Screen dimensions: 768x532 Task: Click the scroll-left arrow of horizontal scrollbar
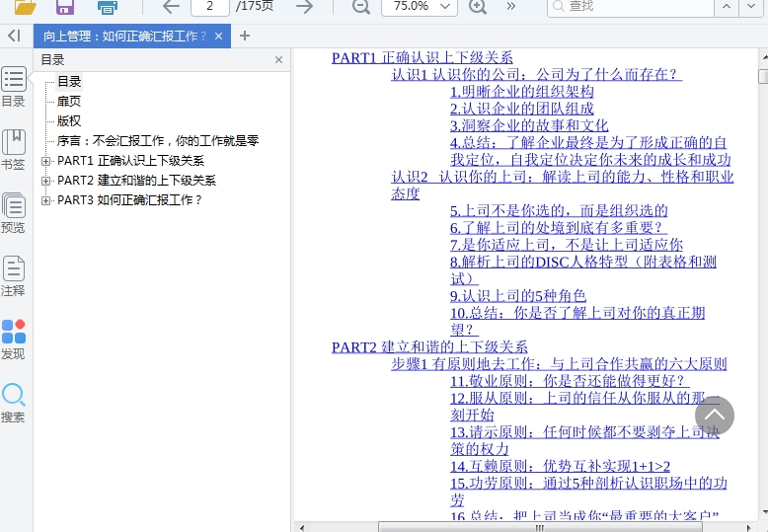(x=302, y=528)
